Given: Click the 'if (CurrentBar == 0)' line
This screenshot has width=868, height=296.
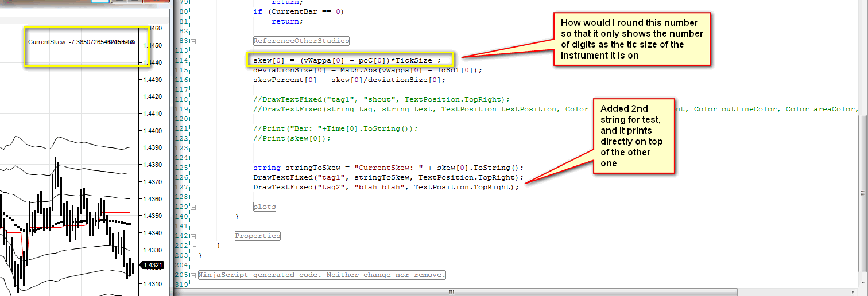Looking at the screenshot, I should pyautogui.click(x=299, y=11).
